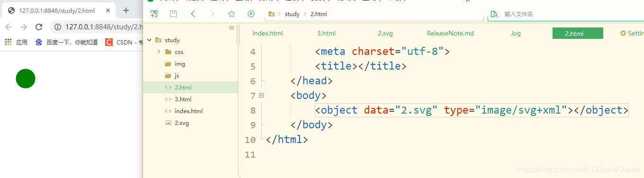
Task: Switch to the index.html editor tab
Action: pos(268,33)
